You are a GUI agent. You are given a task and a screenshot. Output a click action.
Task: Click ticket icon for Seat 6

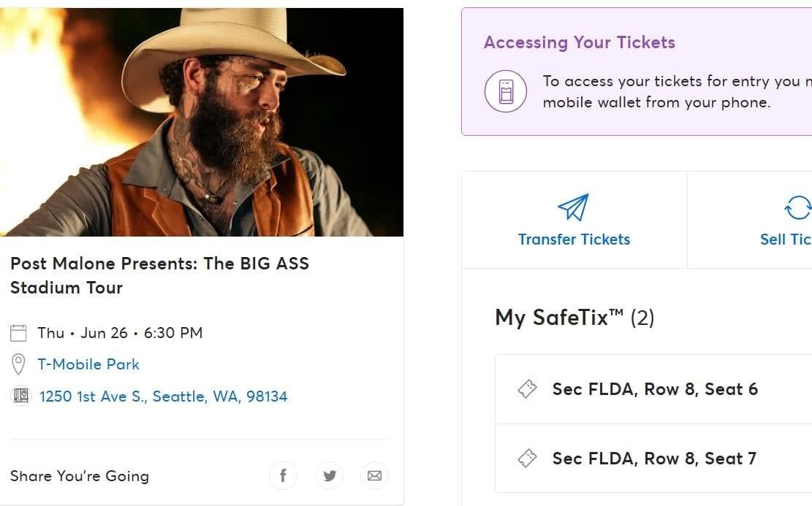tap(527, 389)
